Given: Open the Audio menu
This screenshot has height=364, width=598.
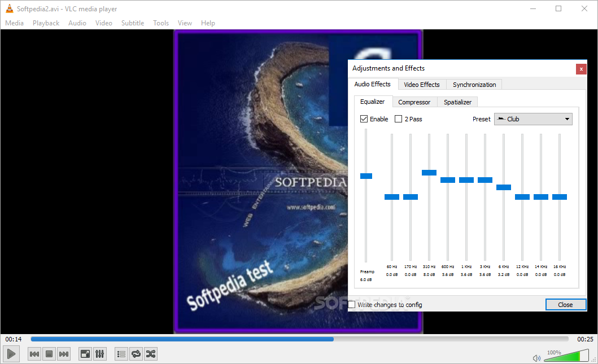Looking at the screenshot, I should tap(77, 23).
